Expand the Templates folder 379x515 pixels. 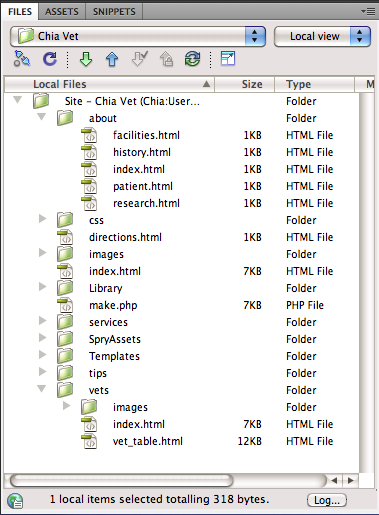tap(42, 355)
